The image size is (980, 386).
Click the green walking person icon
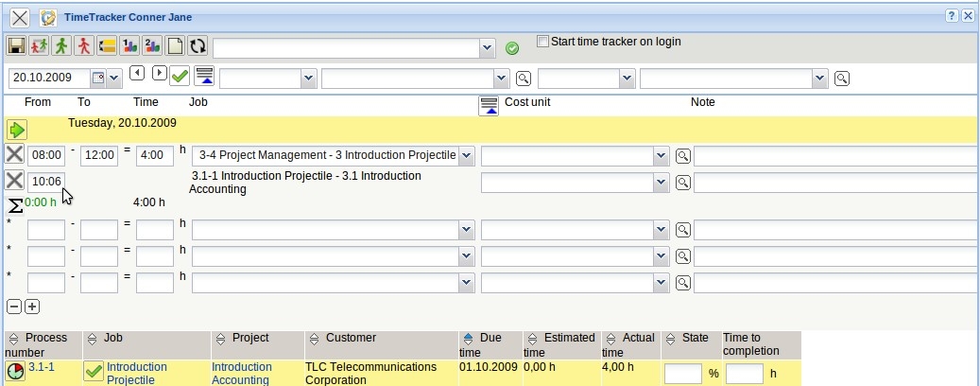61,45
